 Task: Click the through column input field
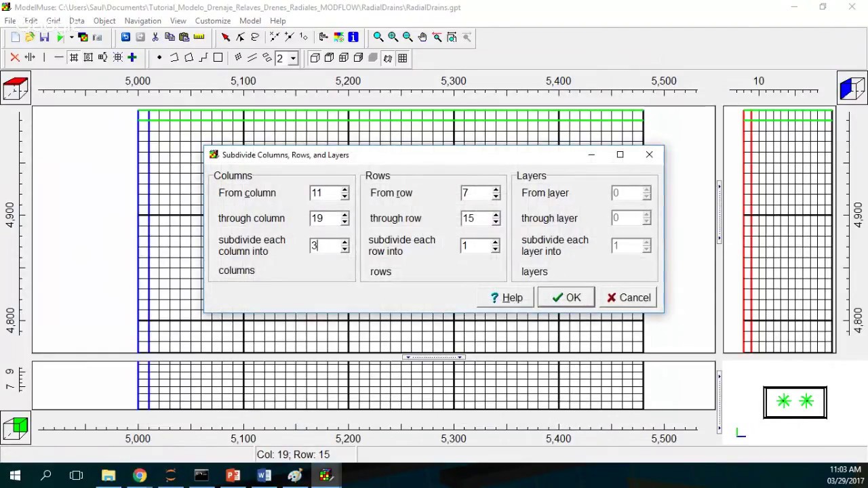[324, 218]
